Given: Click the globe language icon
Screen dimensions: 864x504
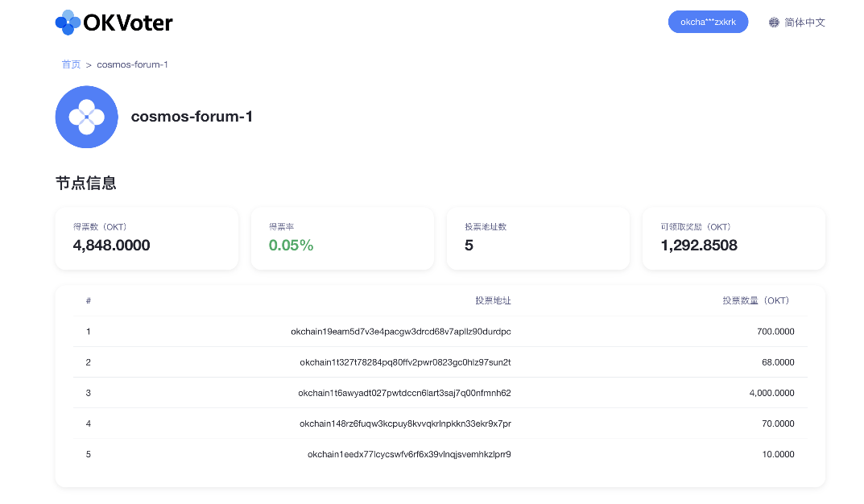Looking at the screenshot, I should point(774,23).
